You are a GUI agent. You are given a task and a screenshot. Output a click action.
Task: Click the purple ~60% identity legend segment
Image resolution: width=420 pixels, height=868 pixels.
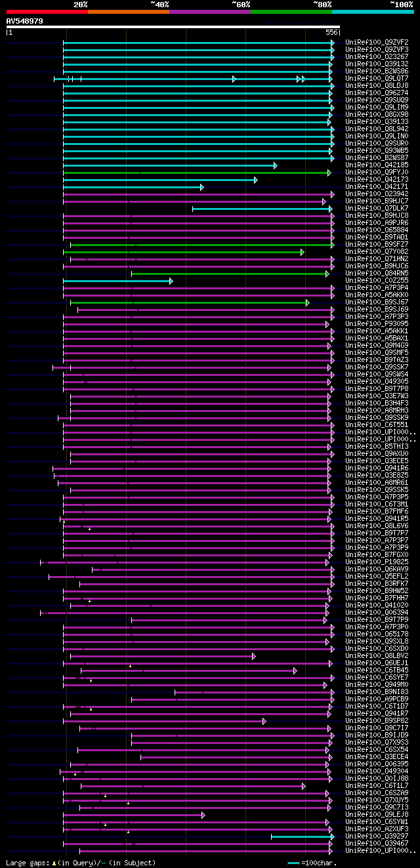pos(210,11)
